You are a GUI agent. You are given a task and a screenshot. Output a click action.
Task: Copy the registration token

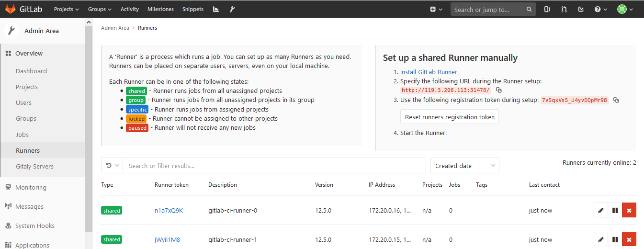click(x=616, y=100)
